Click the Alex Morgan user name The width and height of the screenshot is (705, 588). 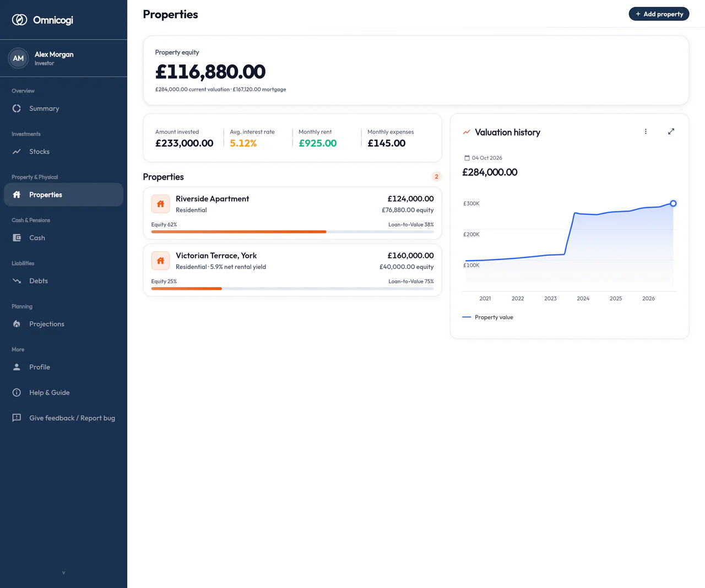(54, 54)
